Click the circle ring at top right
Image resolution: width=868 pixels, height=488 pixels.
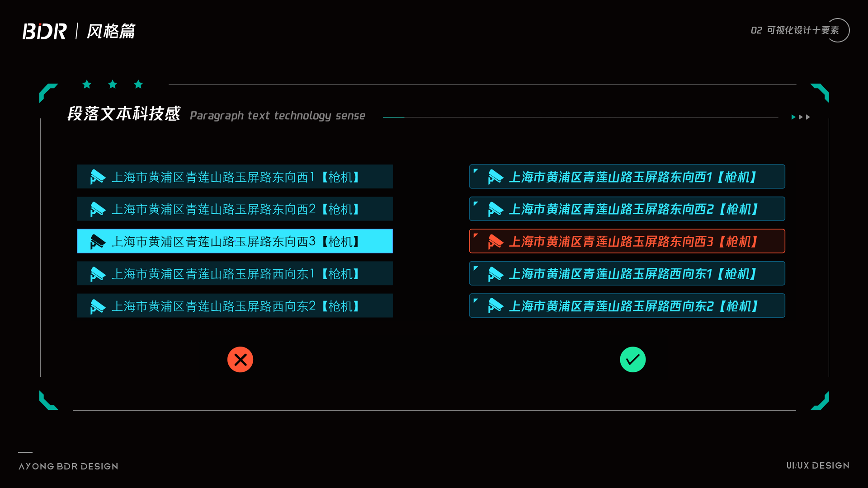(838, 30)
